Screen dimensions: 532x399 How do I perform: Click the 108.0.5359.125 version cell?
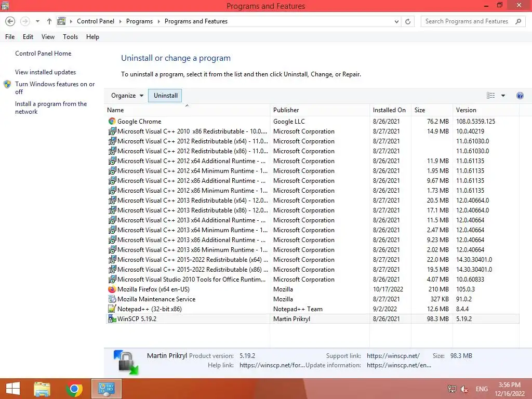point(476,121)
